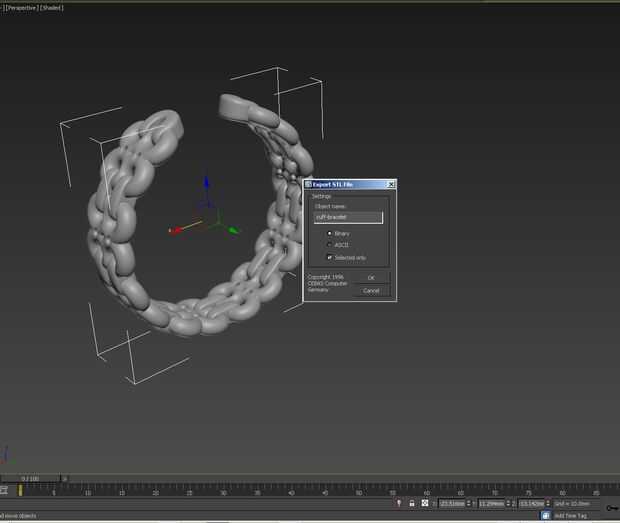Click the Add Time Tag icon
620x523 pixels.
pos(546,515)
